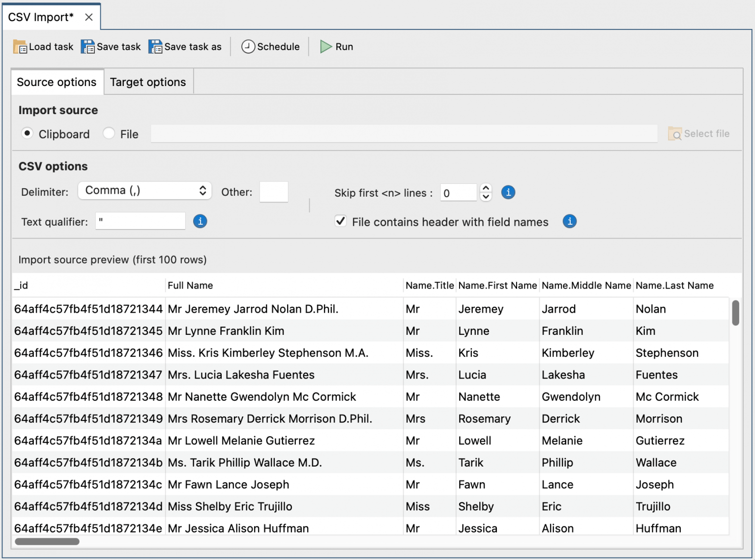The image size is (755, 560).
Task: Increment the Skip first lines value
Action: [x=486, y=188]
